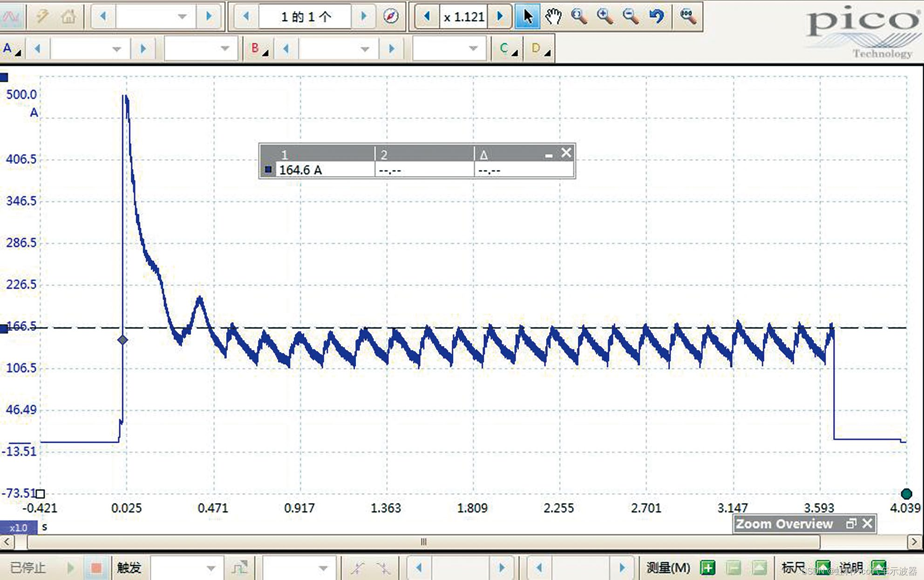Toggle rulers legend icon next to 标尺
The image size is (924, 580).
823,568
